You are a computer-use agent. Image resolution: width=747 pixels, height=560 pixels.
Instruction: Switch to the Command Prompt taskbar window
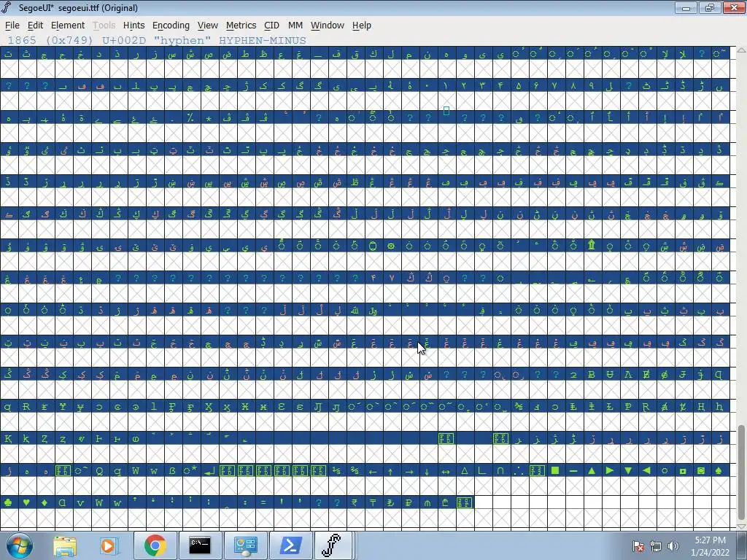(x=200, y=545)
